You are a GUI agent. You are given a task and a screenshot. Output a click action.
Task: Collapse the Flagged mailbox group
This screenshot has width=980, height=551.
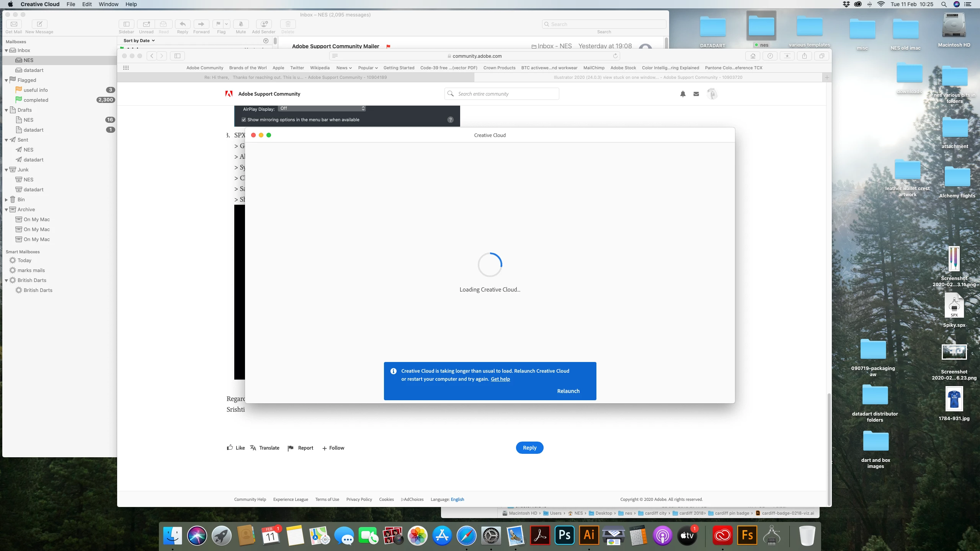pyautogui.click(x=6, y=80)
